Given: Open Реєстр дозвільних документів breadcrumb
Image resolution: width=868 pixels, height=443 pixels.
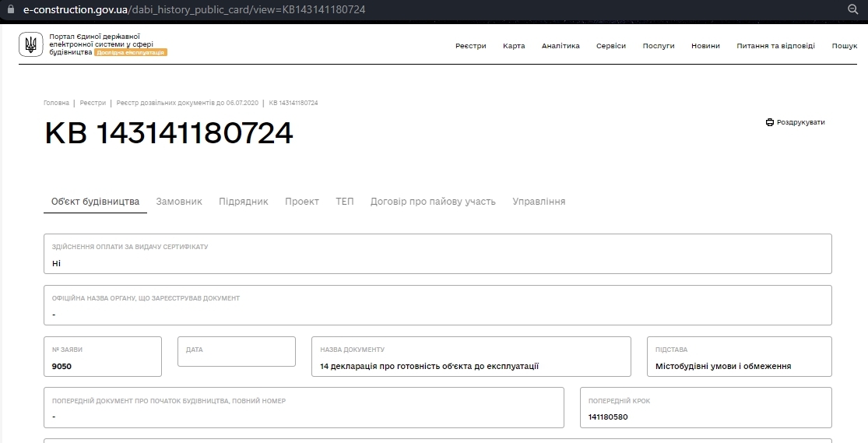Looking at the screenshot, I should point(187,103).
